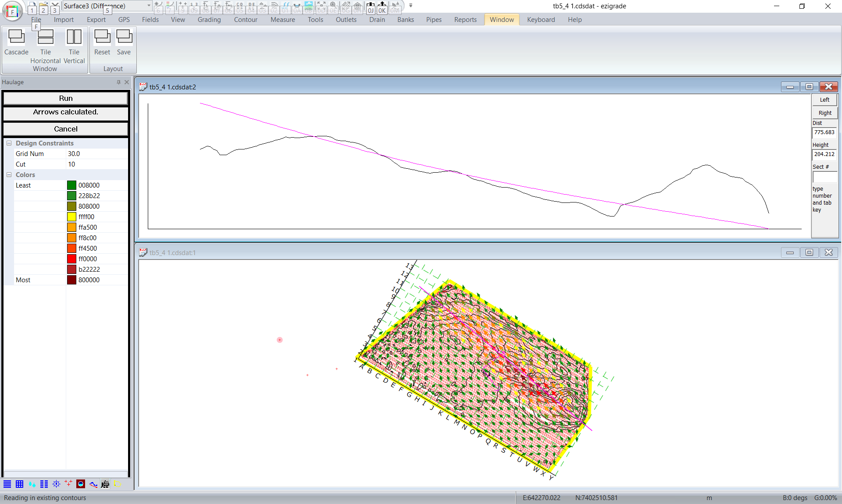Open the cyan water droplets panel icon
This screenshot has width=842, height=504.
pos(32,484)
